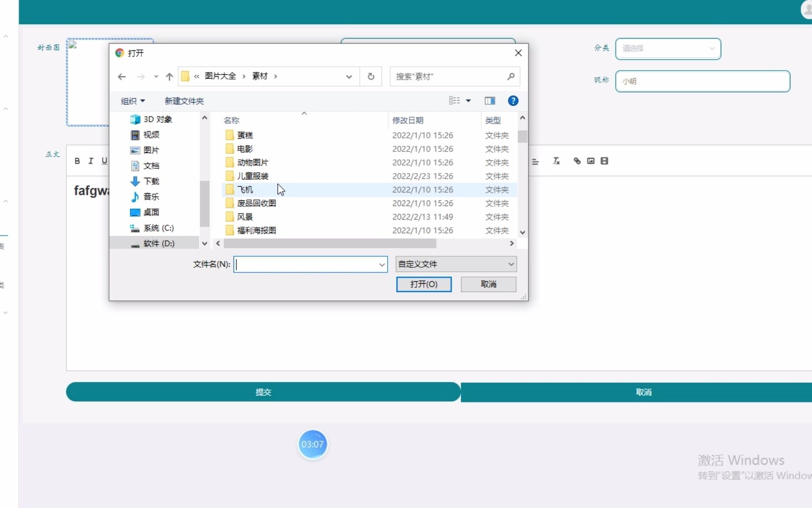Click file list scroll down arrow
This screenshot has height=508, width=812.
click(x=522, y=232)
